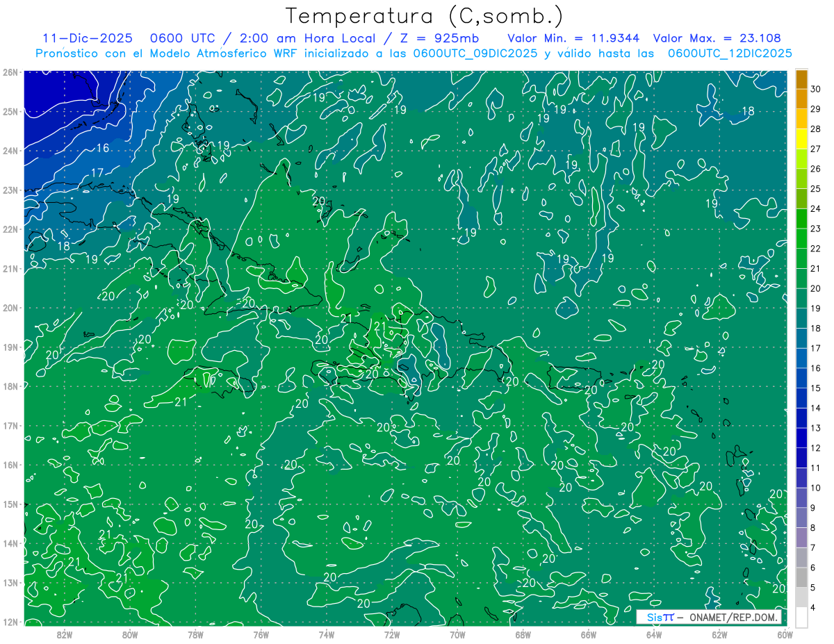Click the latitude label "13N"

[10, 582]
